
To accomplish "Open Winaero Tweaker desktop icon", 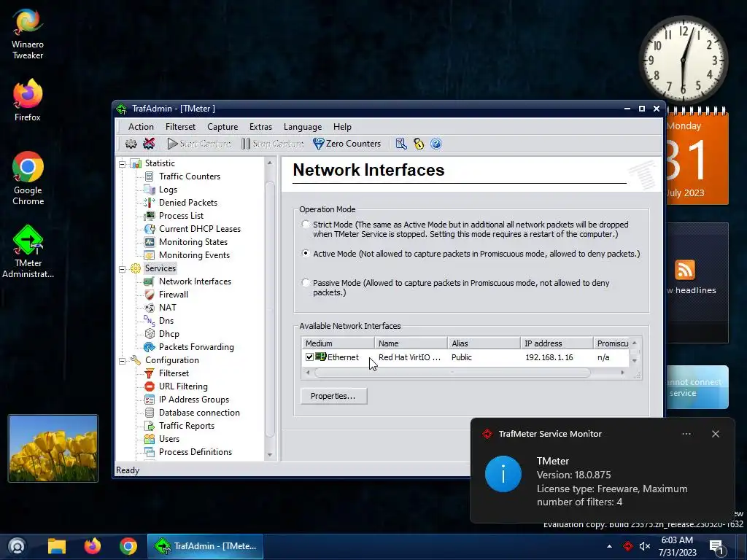I will point(28,34).
